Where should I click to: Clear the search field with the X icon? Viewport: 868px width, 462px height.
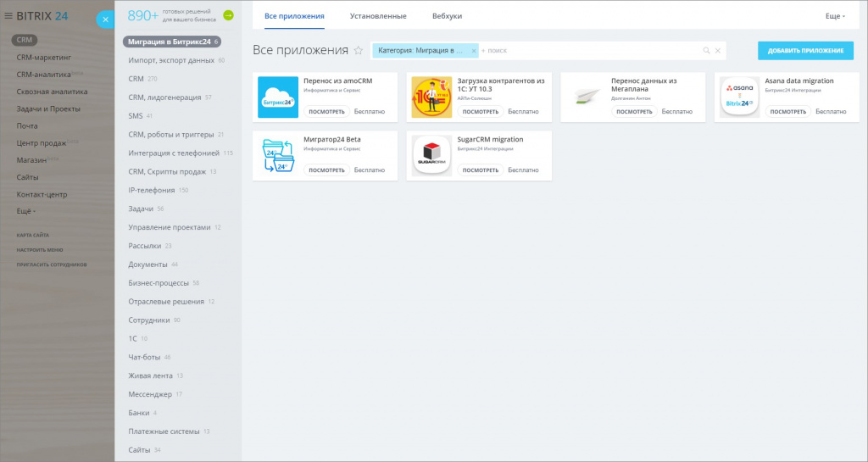(x=718, y=50)
